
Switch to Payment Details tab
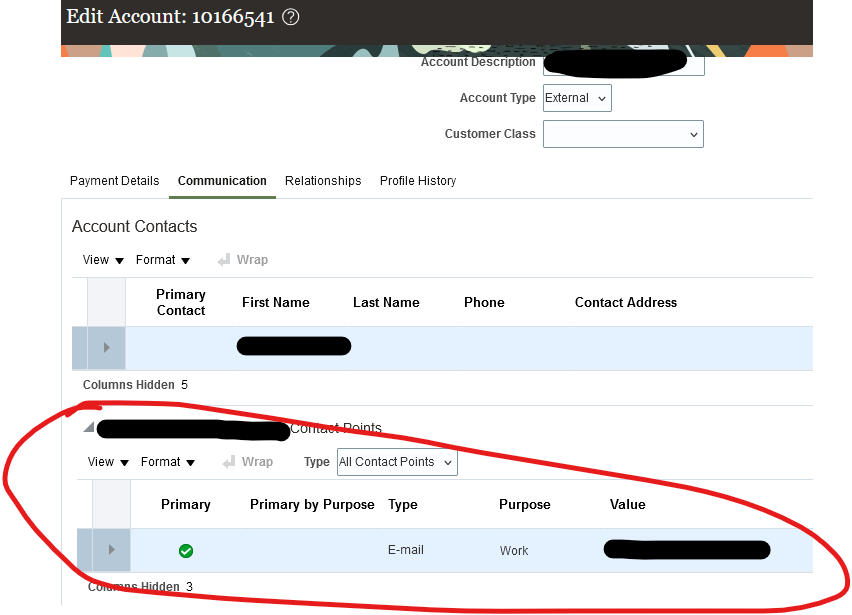tap(115, 181)
